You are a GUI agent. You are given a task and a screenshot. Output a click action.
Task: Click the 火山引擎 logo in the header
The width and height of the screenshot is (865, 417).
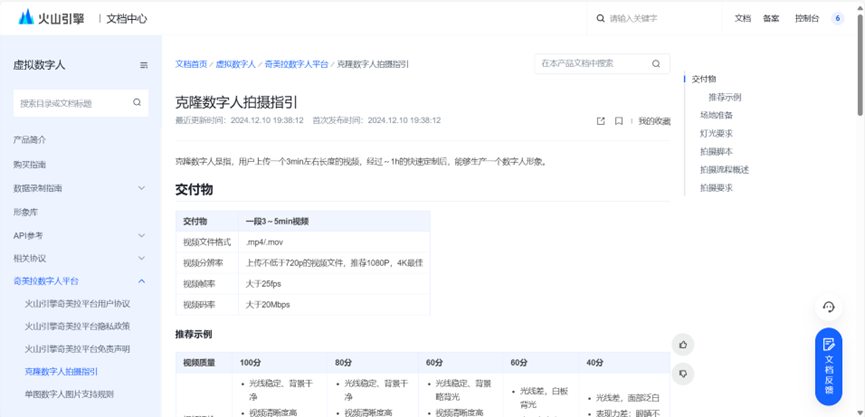click(x=47, y=18)
